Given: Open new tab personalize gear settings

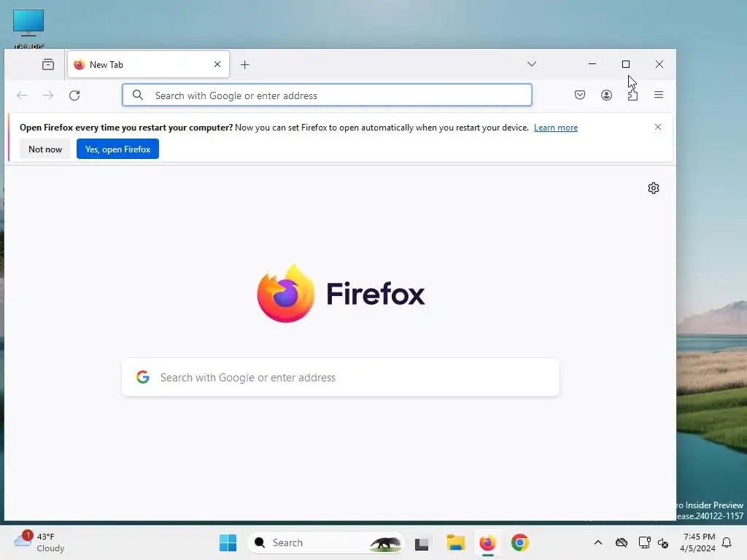Looking at the screenshot, I should coord(653,188).
